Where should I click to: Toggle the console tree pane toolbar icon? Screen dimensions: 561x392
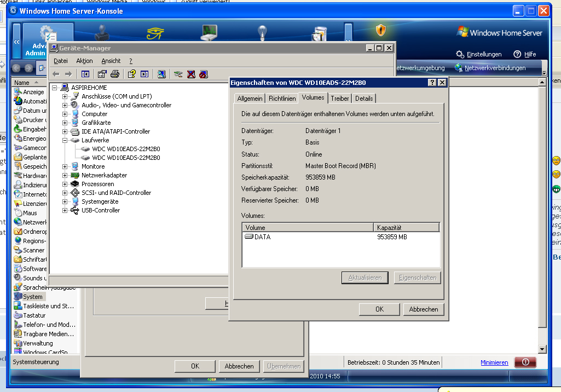[x=85, y=74]
